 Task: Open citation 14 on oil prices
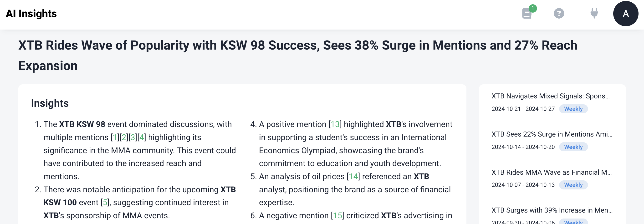(x=353, y=177)
